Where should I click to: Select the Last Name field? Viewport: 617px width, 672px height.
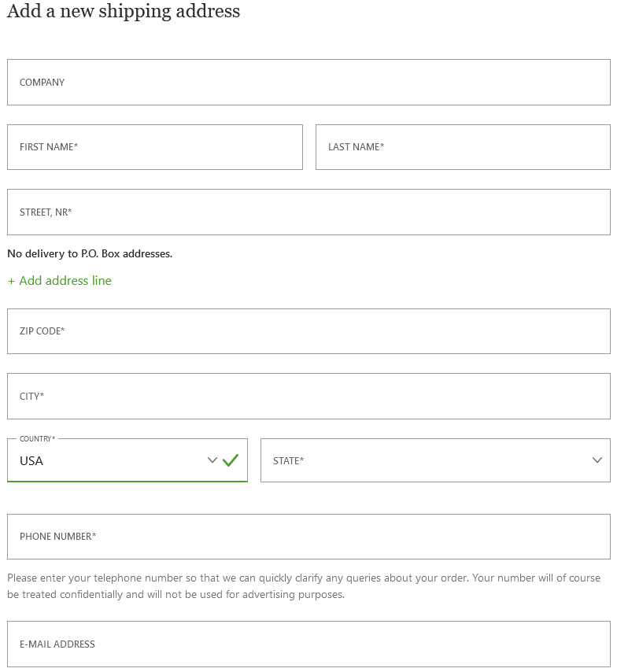coord(463,147)
